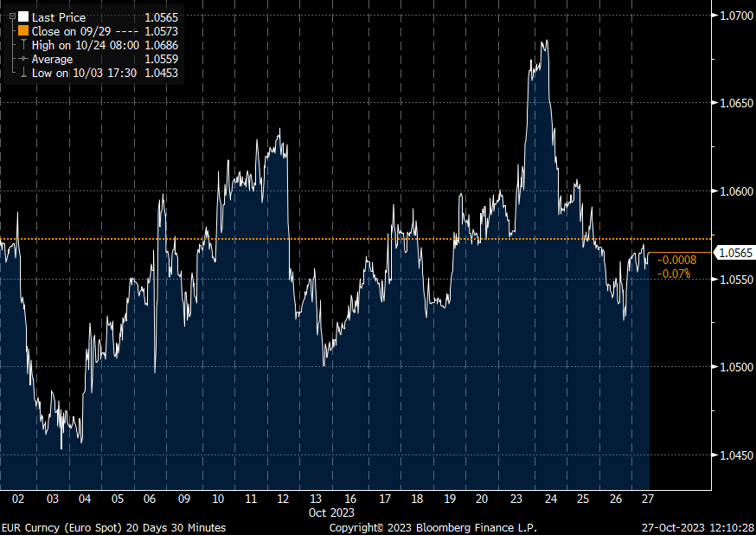The image size is (756, 535).
Task: Click the High marker icon in legend
Action: [x=23, y=45]
